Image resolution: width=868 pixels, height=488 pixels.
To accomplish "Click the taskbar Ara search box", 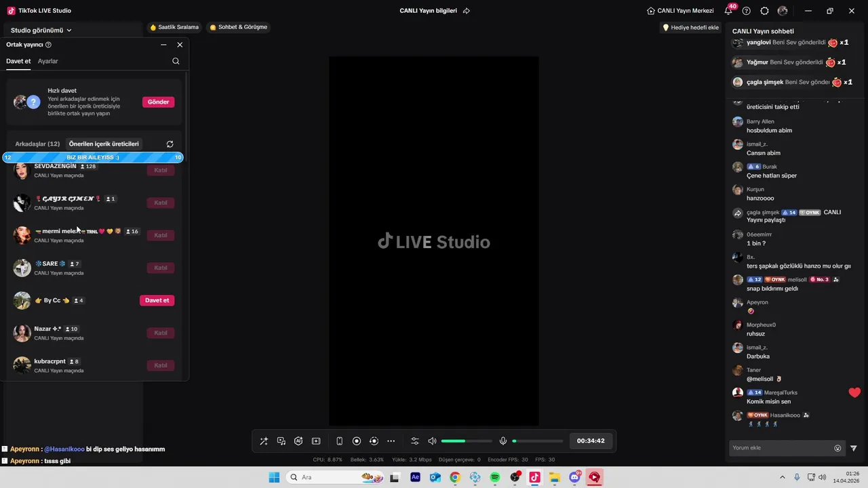I will 335,477.
